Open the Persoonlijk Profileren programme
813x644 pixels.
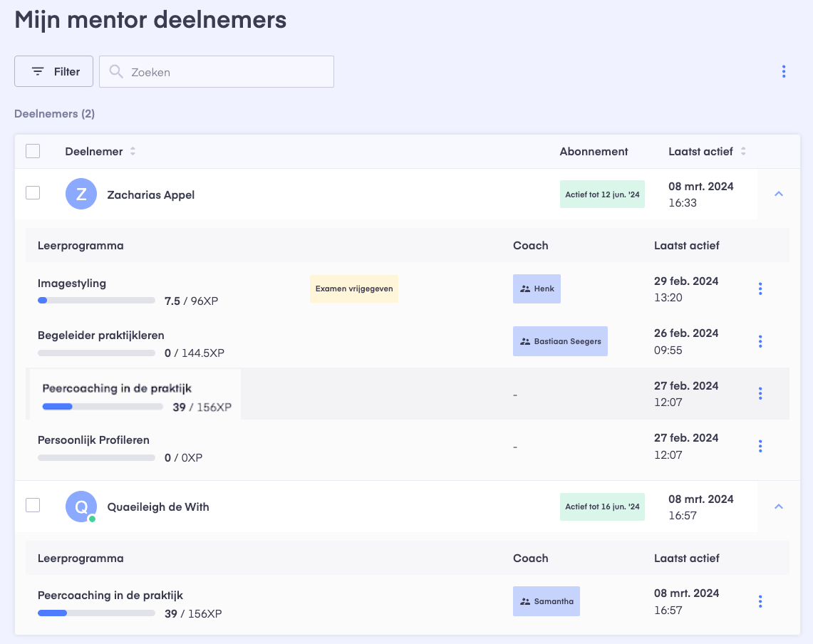click(94, 440)
